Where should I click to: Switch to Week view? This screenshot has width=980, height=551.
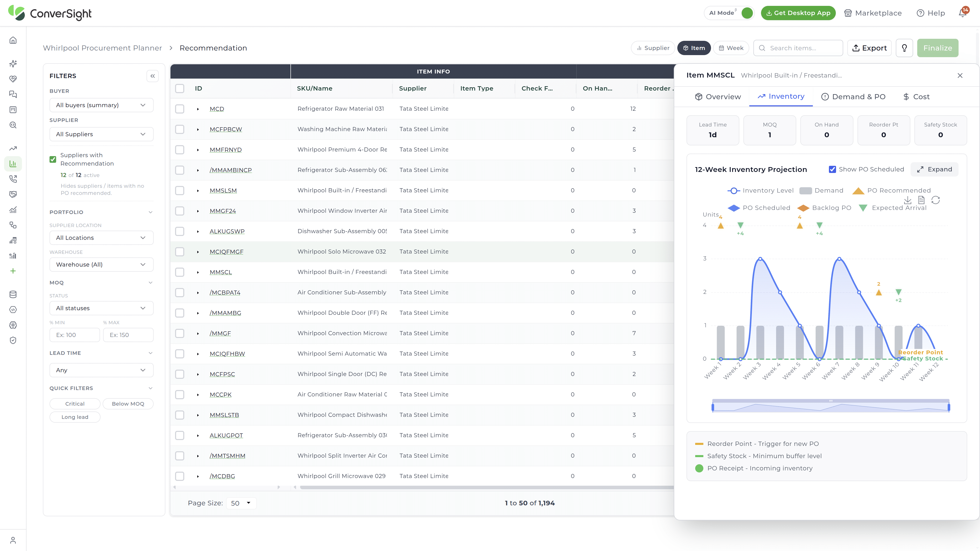coord(731,48)
